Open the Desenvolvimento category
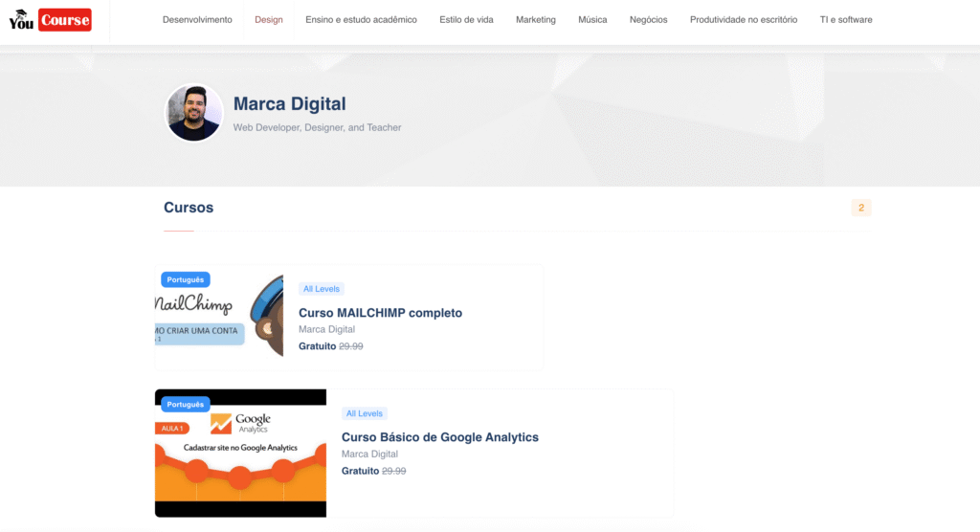980x532 pixels. pyautogui.click(x=197, y=20)
